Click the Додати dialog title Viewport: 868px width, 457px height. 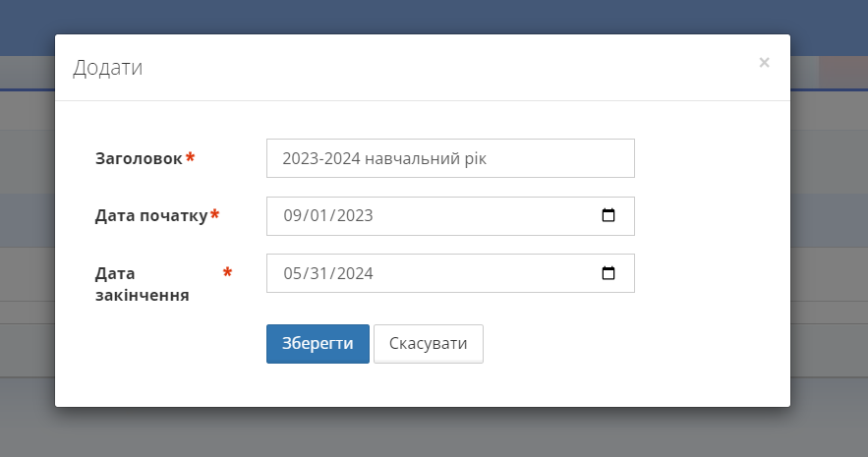[x=108, y=68]
